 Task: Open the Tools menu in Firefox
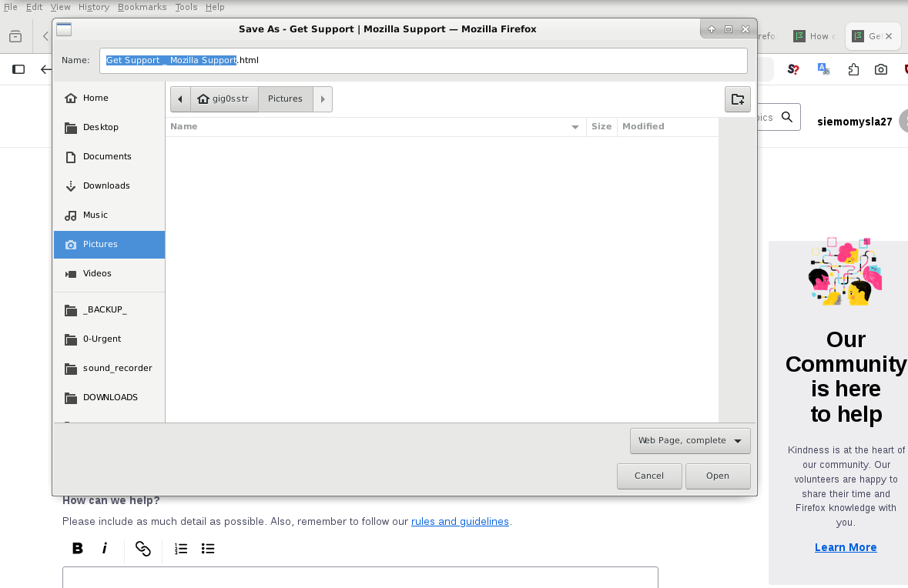(x=186, y=7)
